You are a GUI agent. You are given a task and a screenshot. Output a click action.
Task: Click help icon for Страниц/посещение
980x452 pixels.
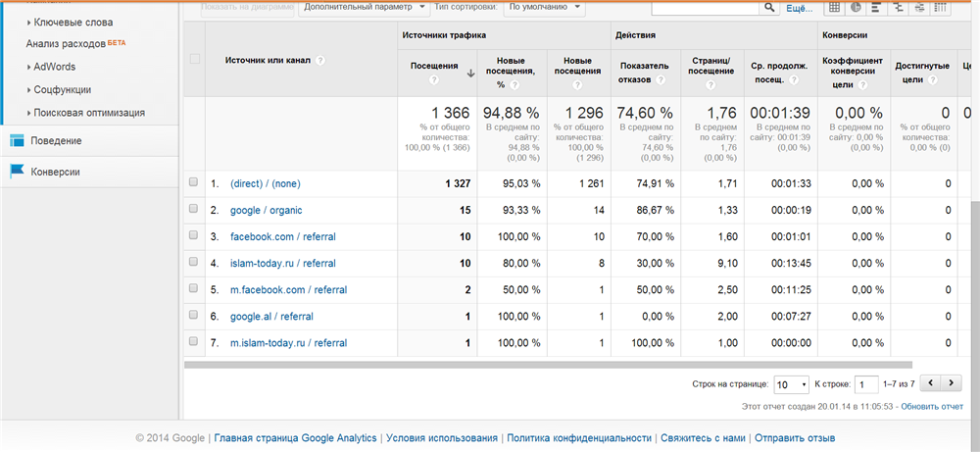(710, 84)
